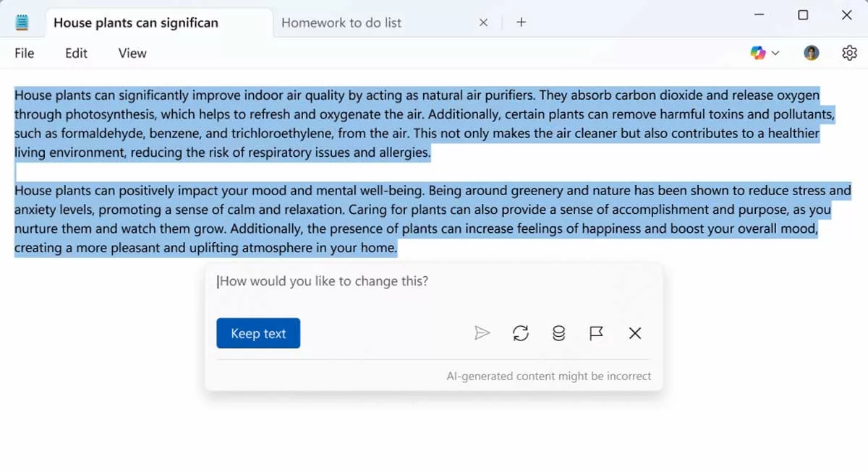Select the House plants tab

136,22
